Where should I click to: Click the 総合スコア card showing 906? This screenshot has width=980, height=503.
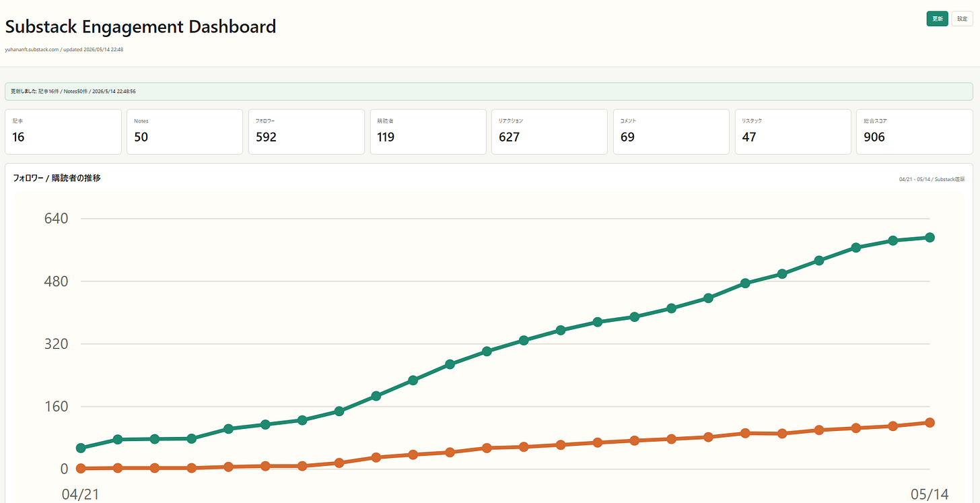tap(914, 132)
